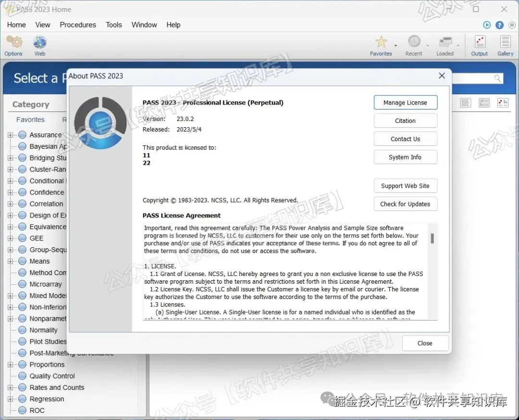Viewport: 519px width, 420px height.
Task: Select the Assurance category icon
Action: 23,135
